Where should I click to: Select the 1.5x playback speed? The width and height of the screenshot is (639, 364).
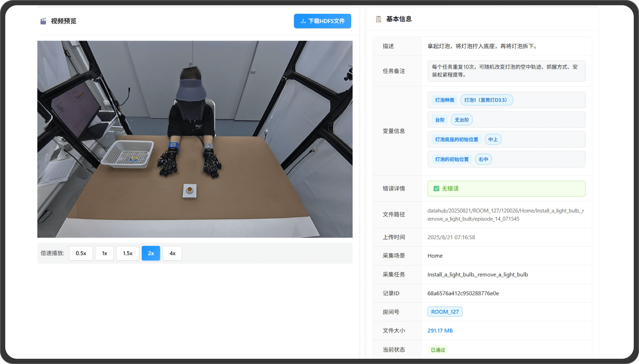(127, 253)
